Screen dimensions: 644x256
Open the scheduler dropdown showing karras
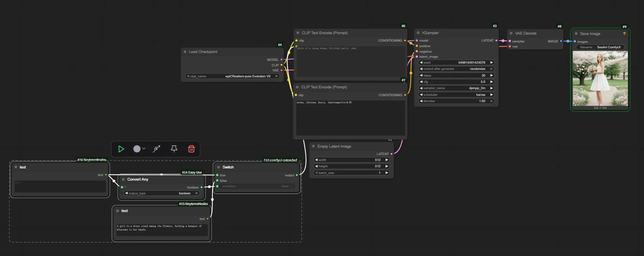pos(456,95)
